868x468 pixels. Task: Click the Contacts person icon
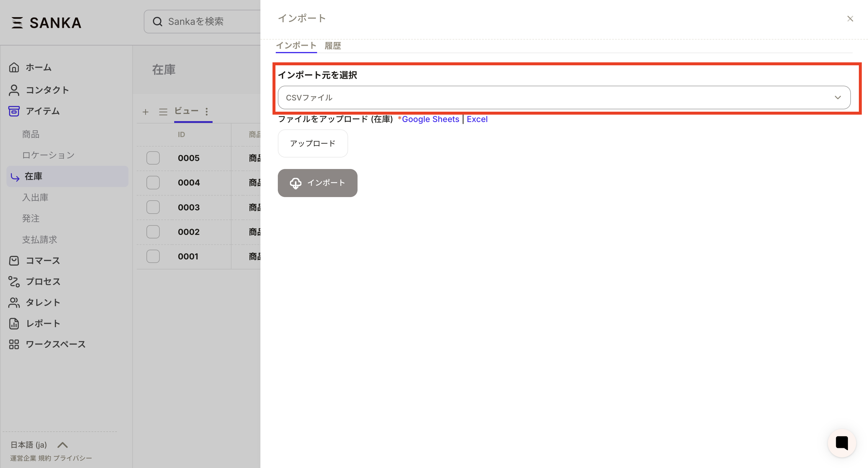coord(14,90)
